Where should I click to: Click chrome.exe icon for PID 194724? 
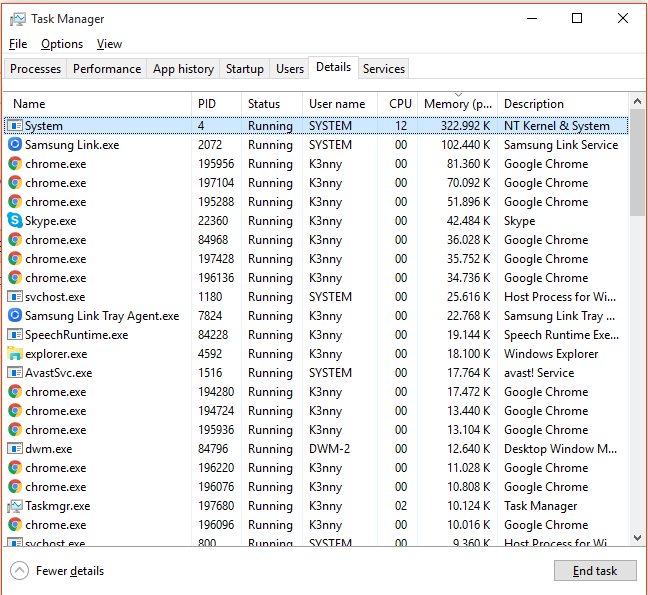pos(15,411)
